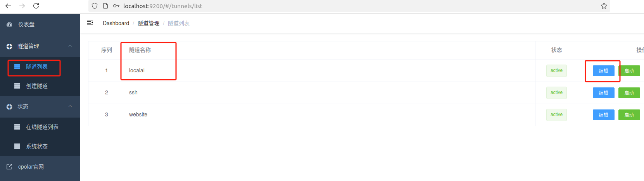Collapse the 状态 sidebar section chevron
Image resolution: width=644 pixels, height=181 pixels.
[x=70, y=106]
